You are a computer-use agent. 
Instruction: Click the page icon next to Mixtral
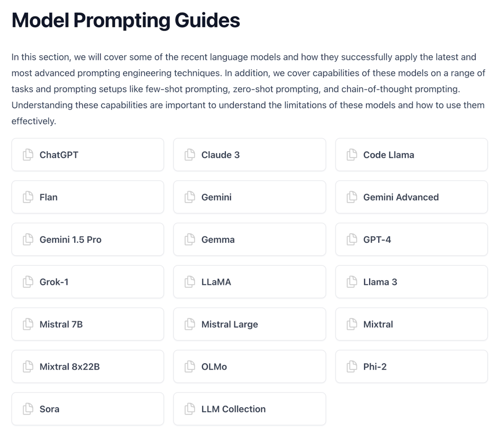(352, 324)
